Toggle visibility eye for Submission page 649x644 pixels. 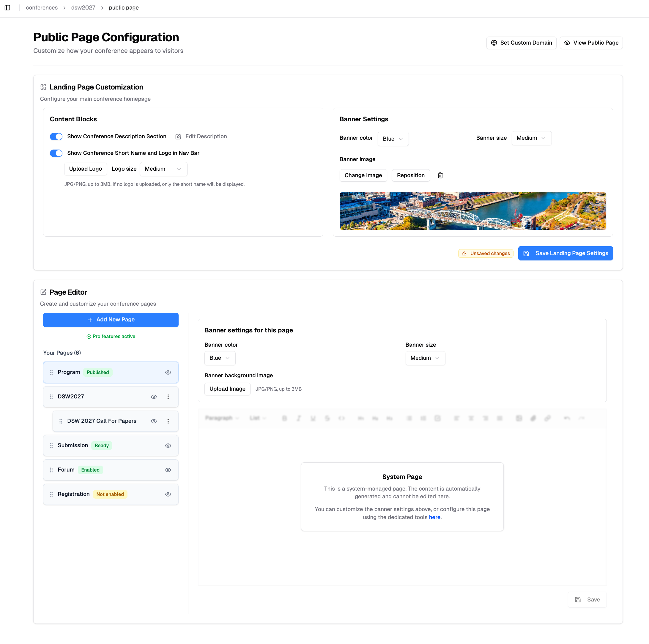coord(168,445)
